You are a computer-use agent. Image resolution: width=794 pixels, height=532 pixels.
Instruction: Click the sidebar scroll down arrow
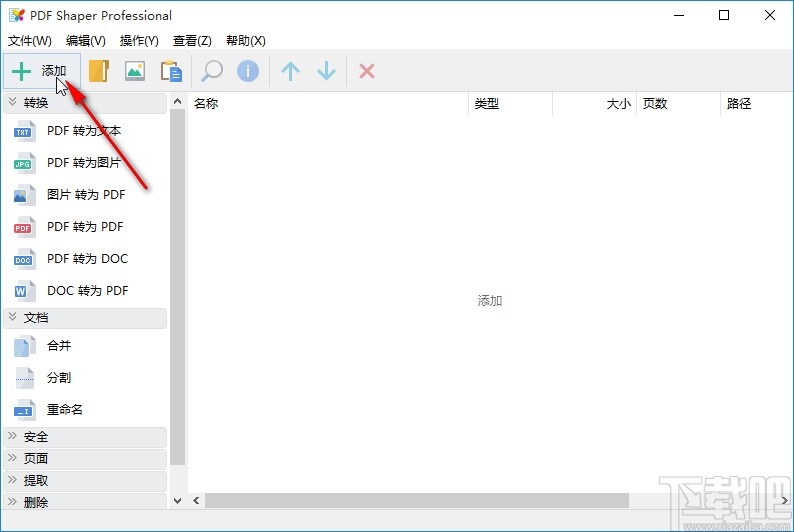(x=177, y=501)
